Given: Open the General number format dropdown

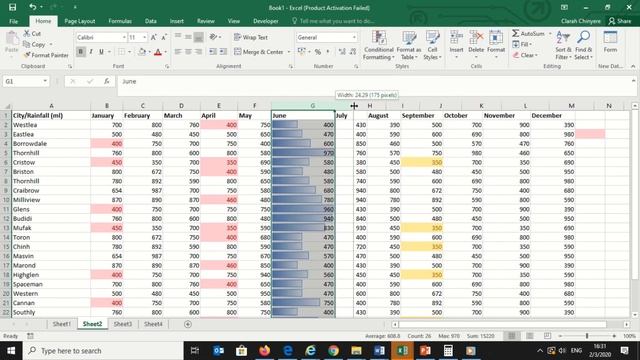Looking at the screenshot, I should pyautogui.click(x=354, y=37).
